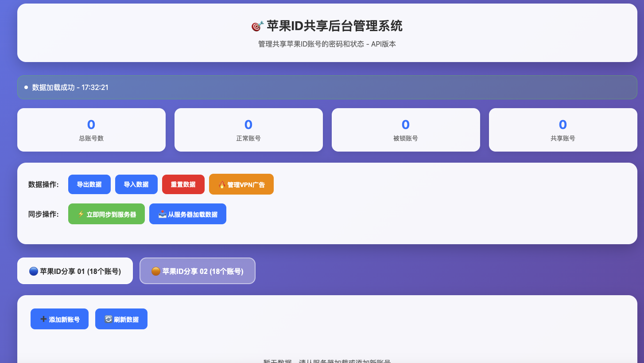Click the green status dot in the success banner
Screen dimensions: 644x363
click(26, 87)
